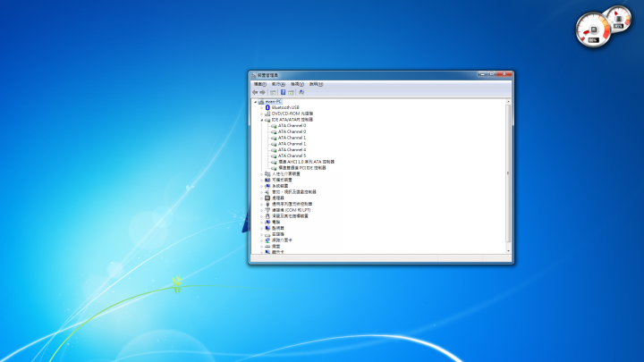Select the 音效、視訊及遊戲控制器 label
Screen dimensions: 644x362
tap(294, 192)
